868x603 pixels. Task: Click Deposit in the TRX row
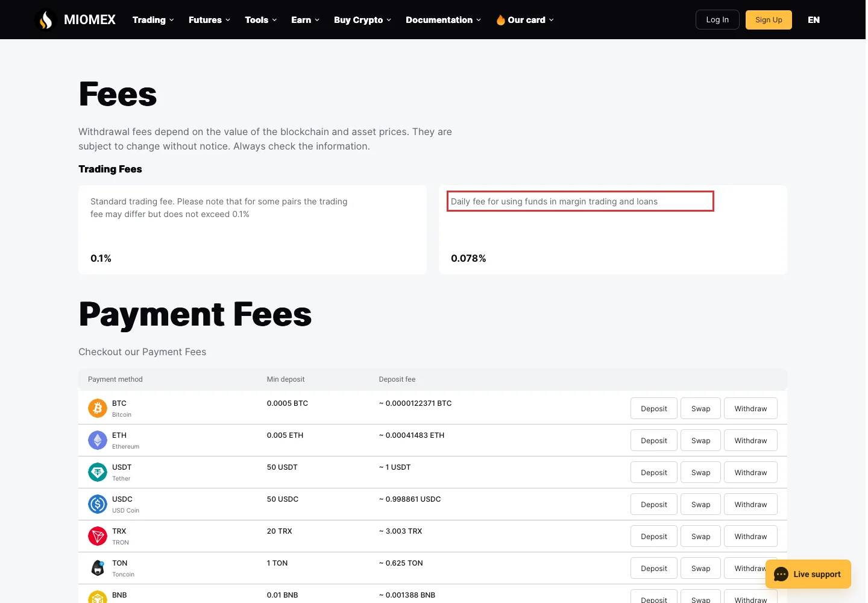click(x=654, y=536)
